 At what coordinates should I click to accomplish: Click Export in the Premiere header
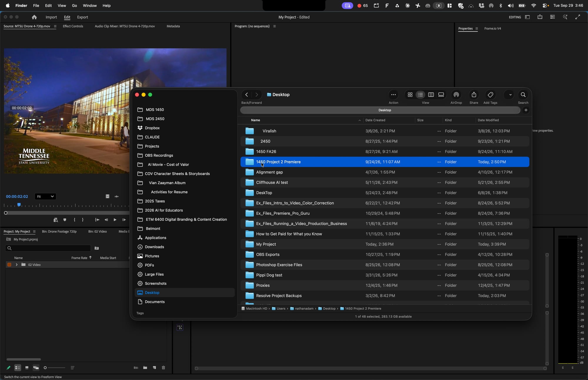click(x=82, y=17)
